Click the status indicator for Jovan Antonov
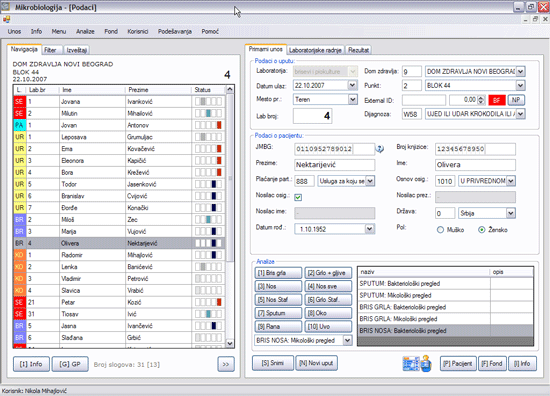The width and height of the screenshot is (550, 396). [208, 125]
